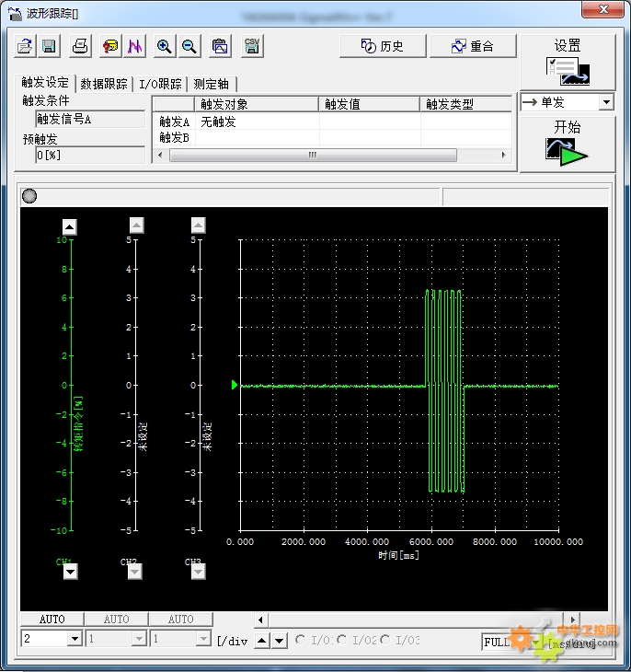Click the print toolbar icon
This screenshot has width=631, height=672.
click(80, 46)
